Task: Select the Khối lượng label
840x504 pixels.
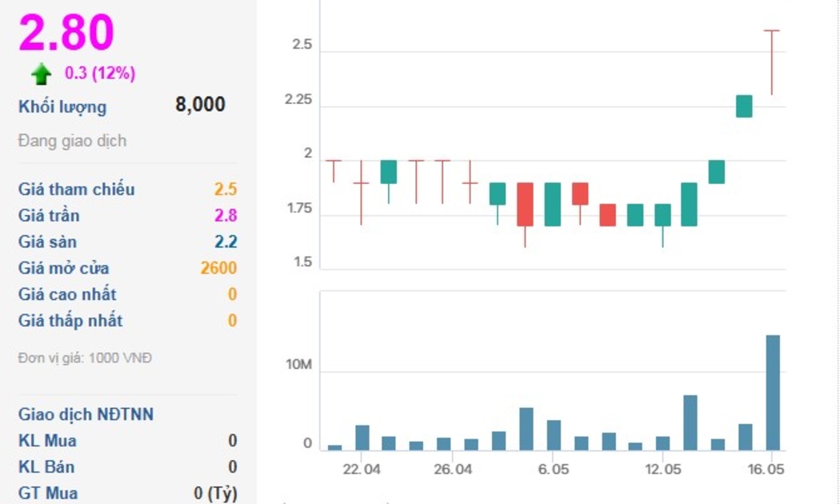Action: pyautogui.click(x=62, y=107)
